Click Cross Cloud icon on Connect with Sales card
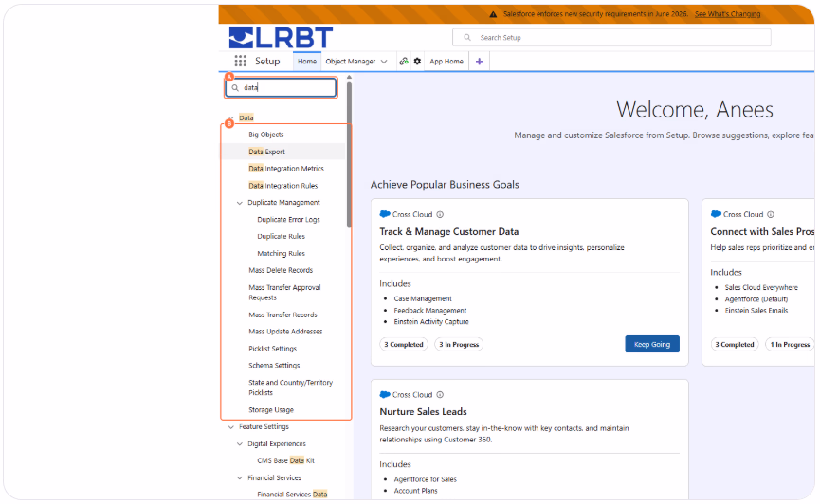Viewport: 820px width, 504px height. tap(716, 214)
